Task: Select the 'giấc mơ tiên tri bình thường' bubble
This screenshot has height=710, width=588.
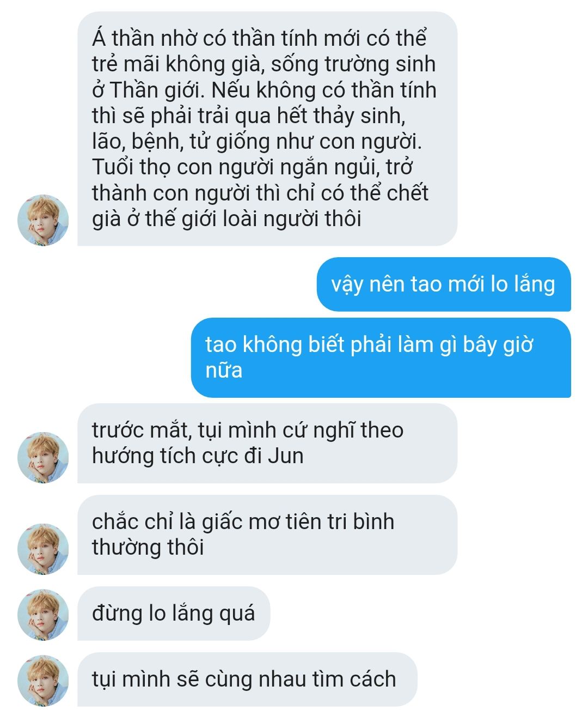Action: [267, 535]
